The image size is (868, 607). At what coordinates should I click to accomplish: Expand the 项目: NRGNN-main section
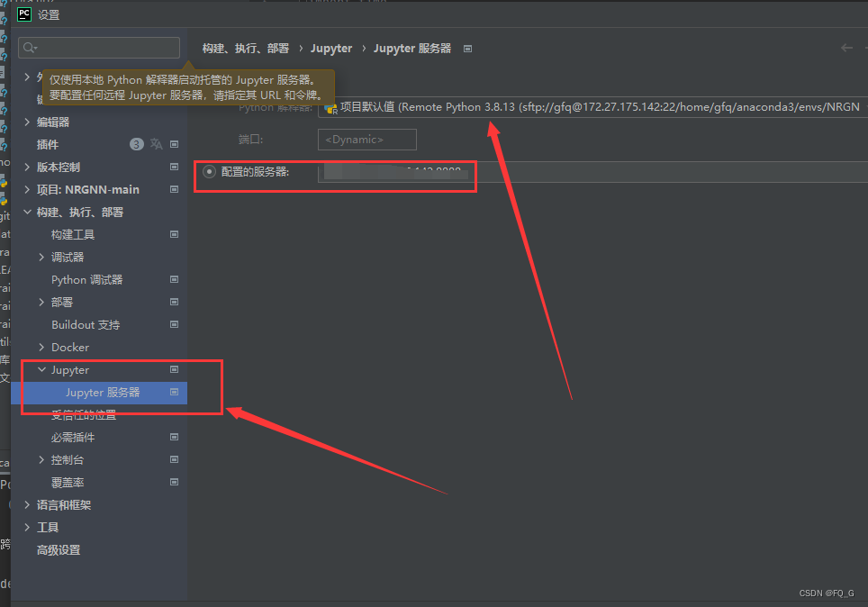[x=27, y=189]
